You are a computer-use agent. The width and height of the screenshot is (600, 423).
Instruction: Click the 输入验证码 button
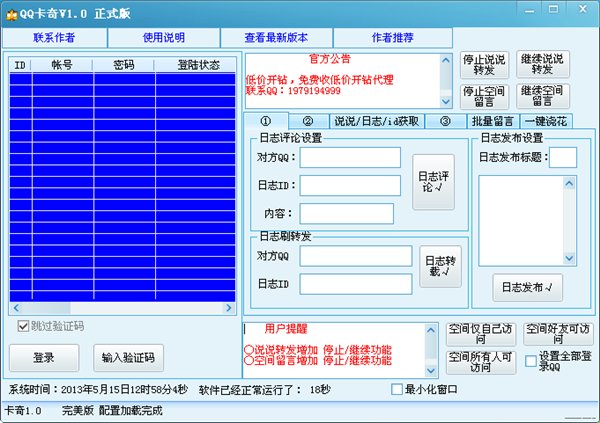click(x=129, y=358)
